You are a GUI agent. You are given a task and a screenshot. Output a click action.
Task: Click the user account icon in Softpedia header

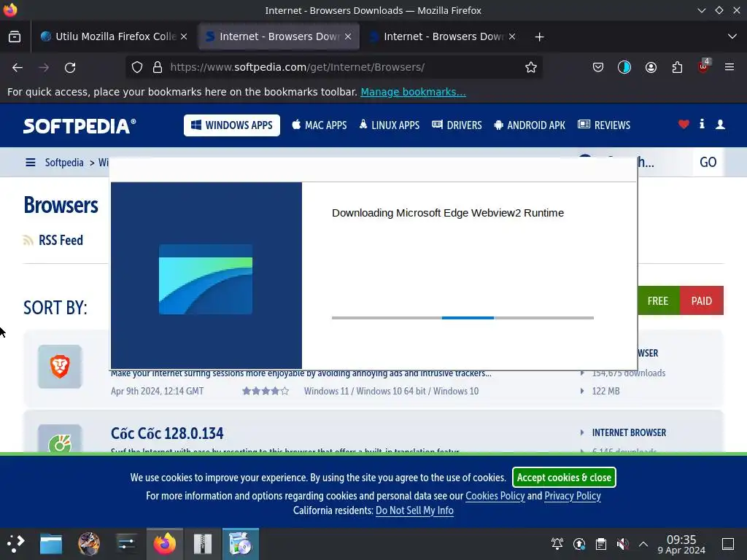(x=720, y=125)
